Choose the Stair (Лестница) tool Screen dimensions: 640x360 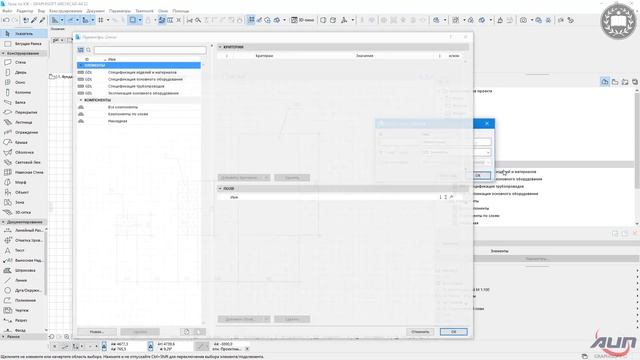[24, 122]
